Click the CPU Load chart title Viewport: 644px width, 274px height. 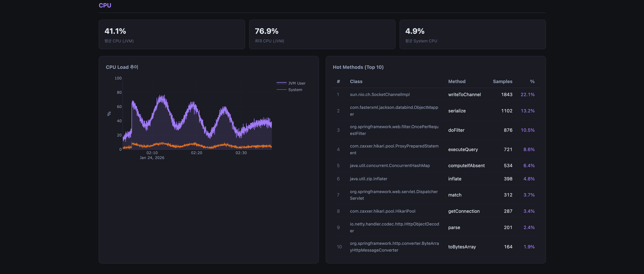point(122,67)
